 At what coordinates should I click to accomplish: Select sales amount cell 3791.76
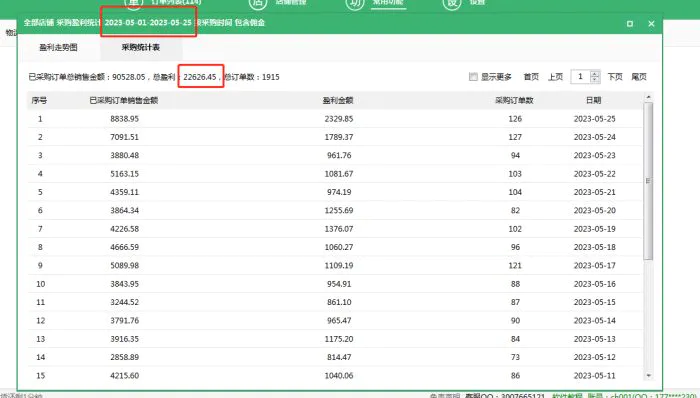[x=125, y=320]
